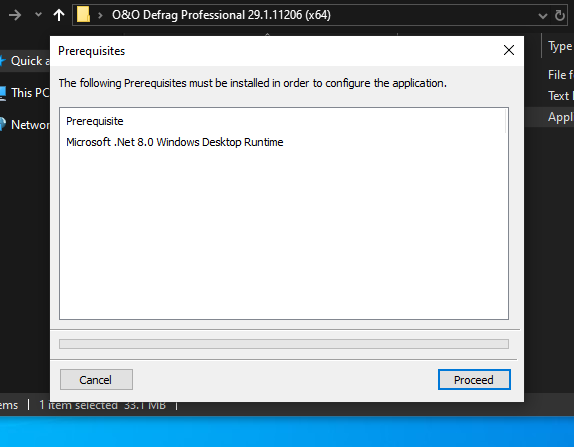574x447 pixels.
Task: Open Network in Explorer sidebar
Action: pos(25,124)
